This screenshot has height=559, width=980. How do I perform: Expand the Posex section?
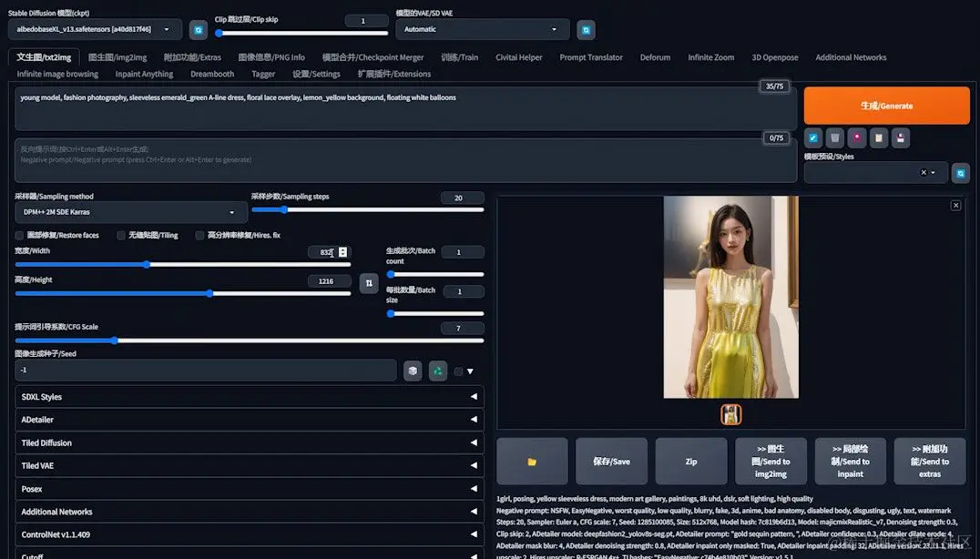(x=250, y=489)
